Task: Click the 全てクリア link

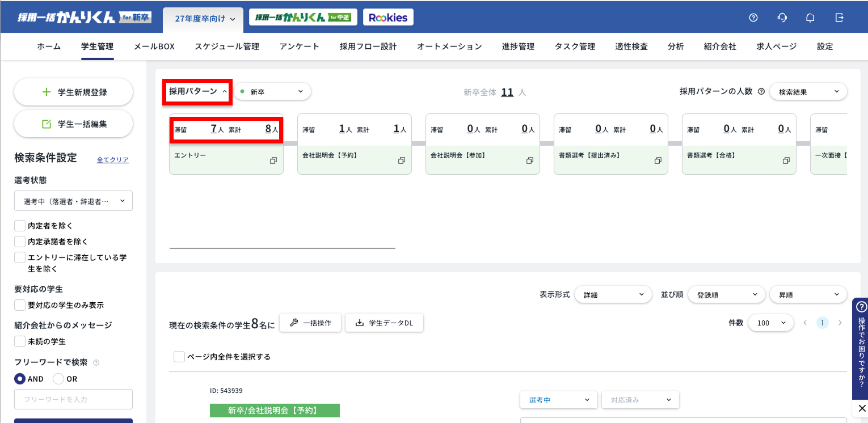Action: pos(112,160)
